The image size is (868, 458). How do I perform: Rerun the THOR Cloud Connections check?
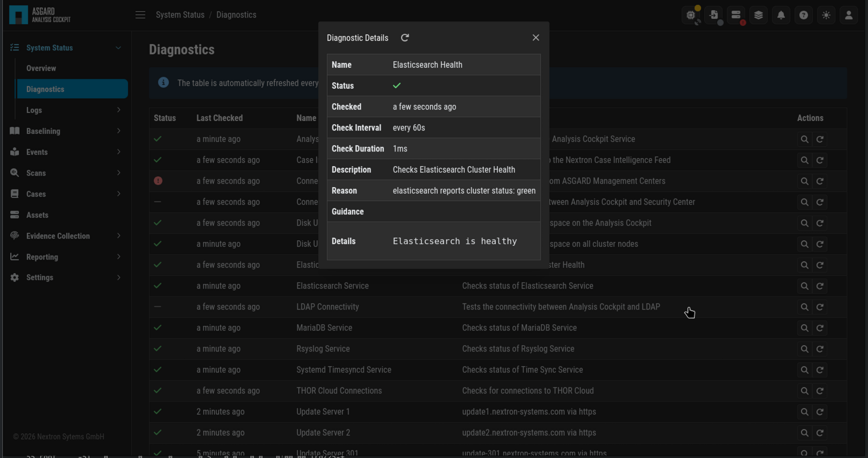pyautogui.click(x=820, y=391)
